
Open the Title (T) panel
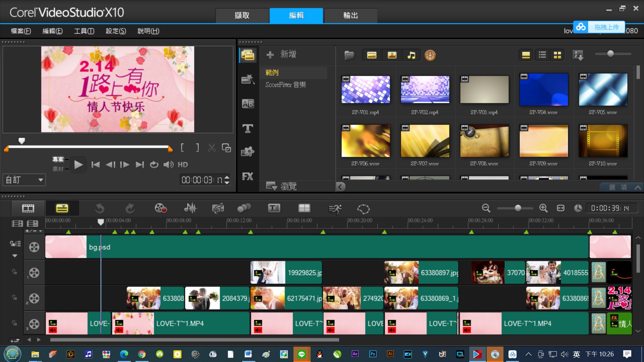(x=248, y=128)
